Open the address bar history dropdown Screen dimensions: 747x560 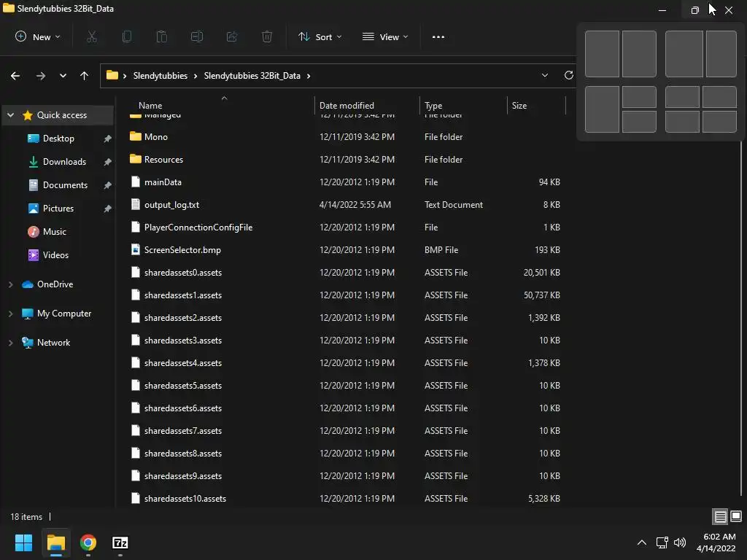click(544, 75)
